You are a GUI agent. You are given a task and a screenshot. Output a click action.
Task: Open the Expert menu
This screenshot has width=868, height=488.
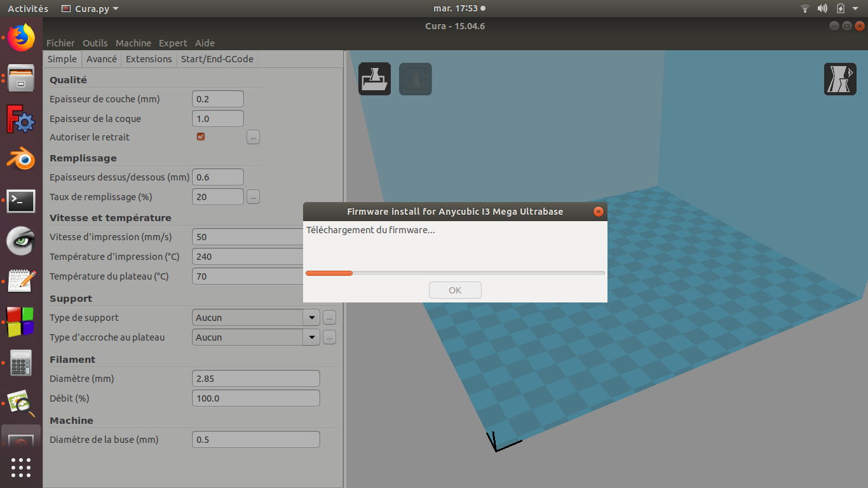point(173,43)
